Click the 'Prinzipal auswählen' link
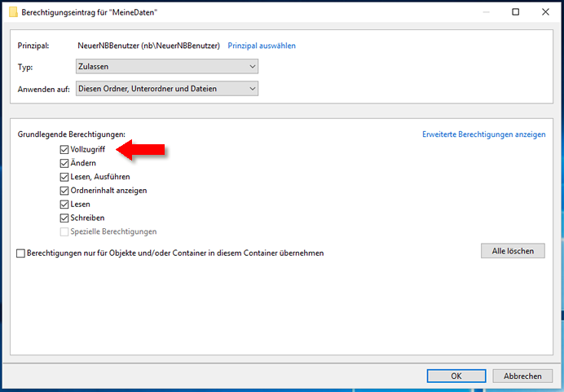 coord(261,46)
